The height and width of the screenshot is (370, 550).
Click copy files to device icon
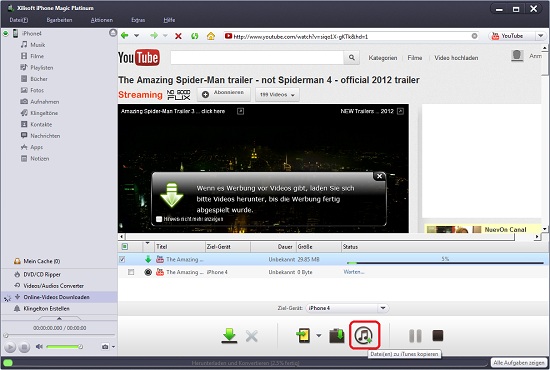coord(304,335)
